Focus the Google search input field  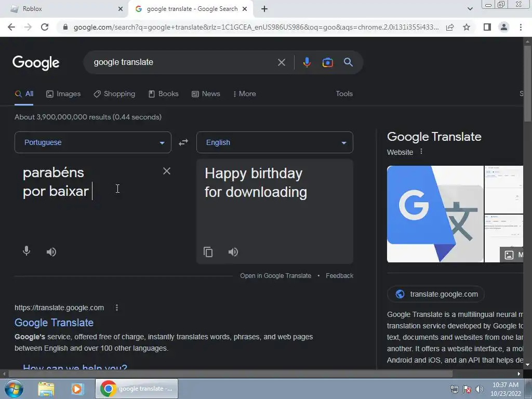[183, 62]
